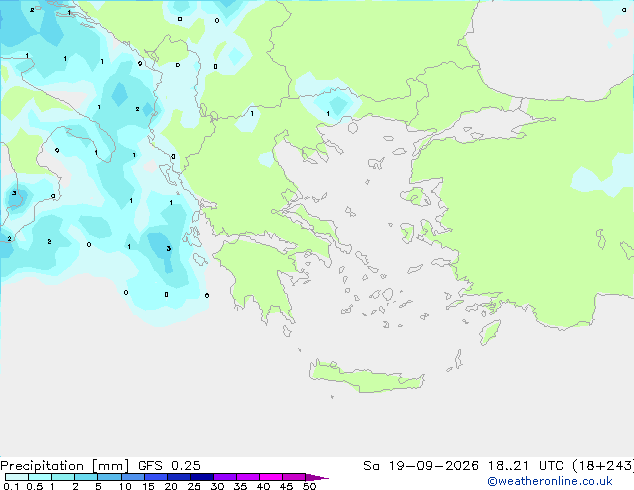Click the Peloponnese peninsula on the map
This screenshot has height=490, width=634.
(x=259, y=275)
